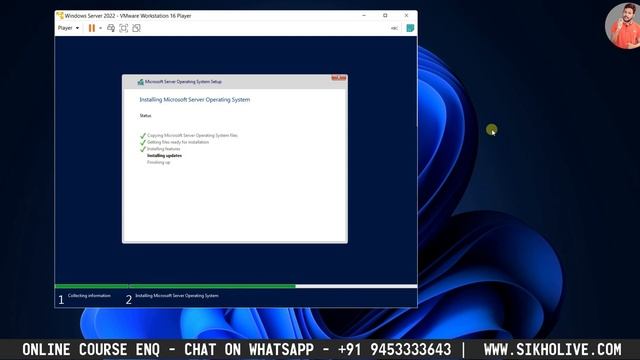Click step 1 'Collecting information' label
The width and height of the screenshot is (640, 360).
click(89, 296)
